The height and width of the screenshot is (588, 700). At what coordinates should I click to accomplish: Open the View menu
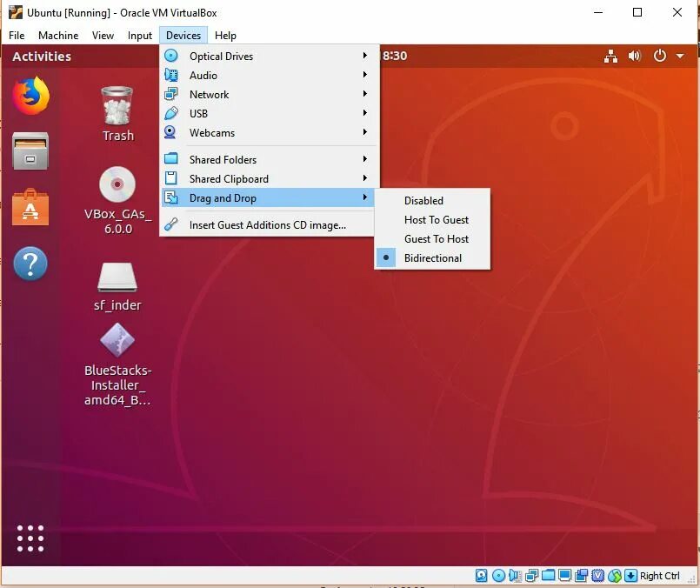[x=103, y=36]
